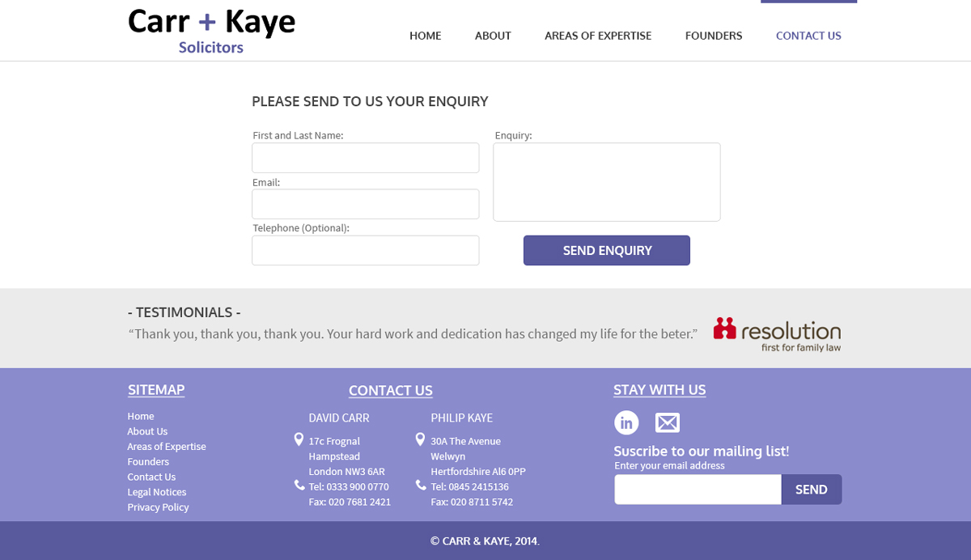Focus the First and Last Name field
This screenshot has height=560, width=971.
coord(366,158)
